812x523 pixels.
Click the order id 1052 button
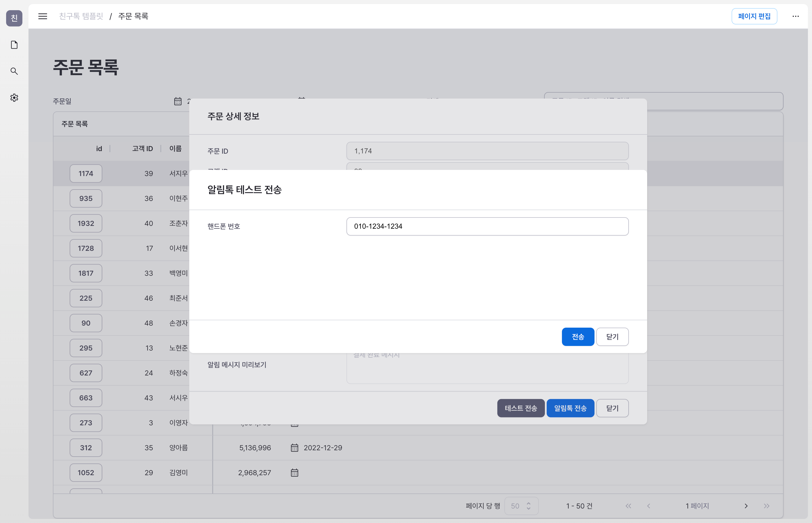click(86, 473)
